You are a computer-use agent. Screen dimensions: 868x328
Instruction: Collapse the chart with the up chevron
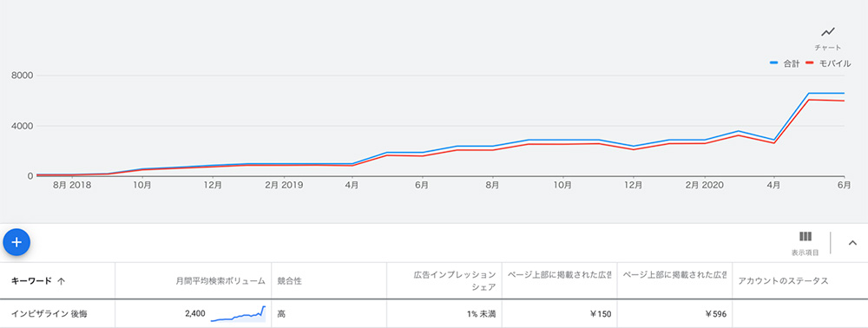[x=852, y=242]
